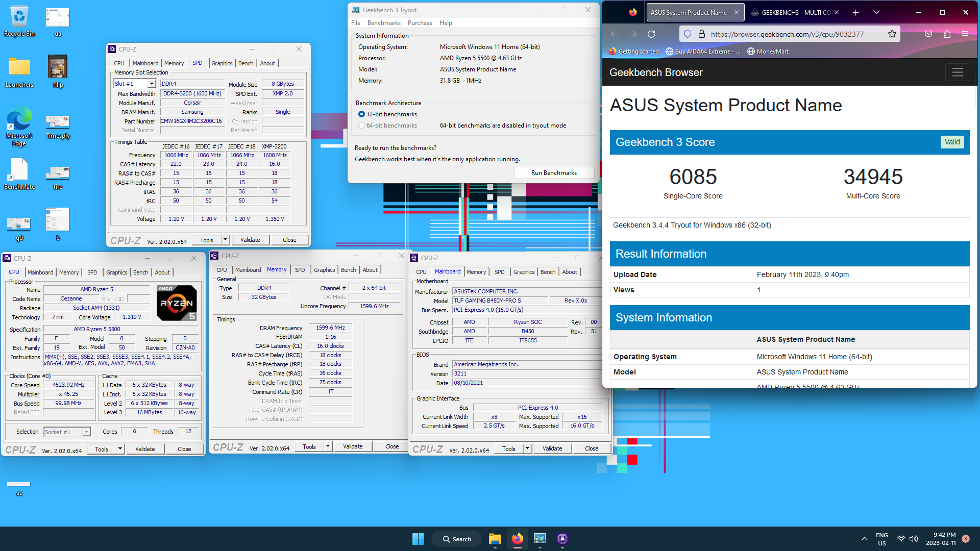Screen dimensions: 980x551
Task: Bookmark this page with star icon
Action: [x=892, y=34]
